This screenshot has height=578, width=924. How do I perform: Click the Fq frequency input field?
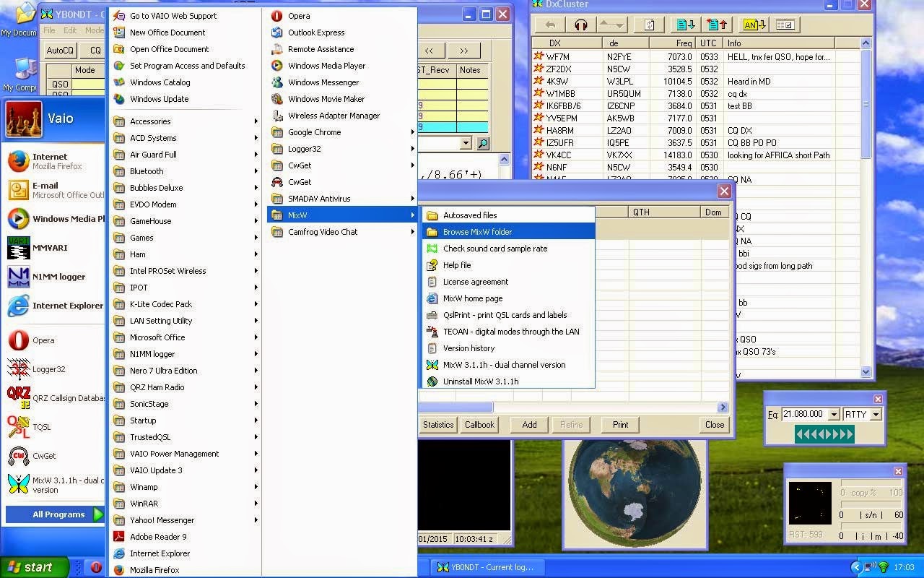click(x=804, y=415)
